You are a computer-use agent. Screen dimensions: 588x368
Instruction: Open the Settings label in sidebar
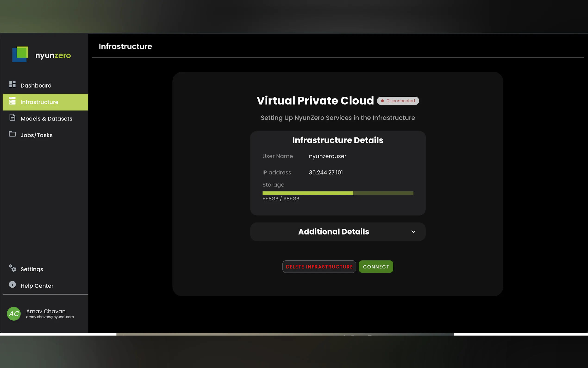(32, 269)
